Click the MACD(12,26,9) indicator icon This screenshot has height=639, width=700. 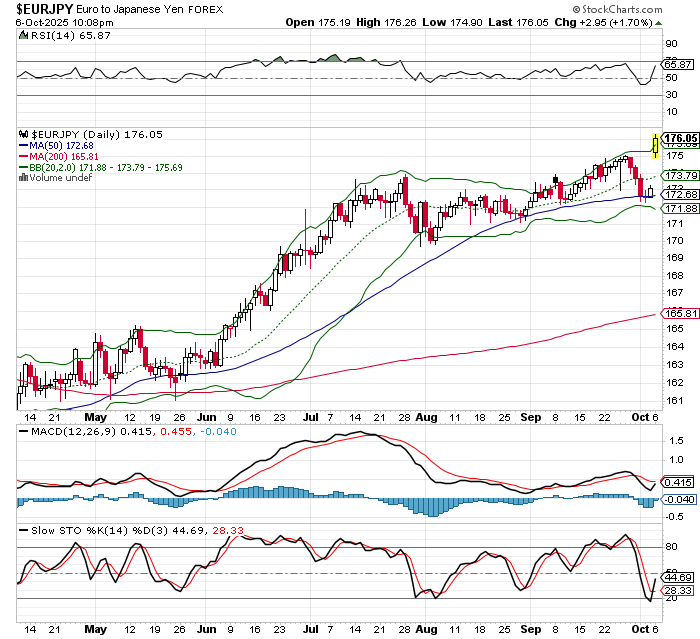[26, 430]
